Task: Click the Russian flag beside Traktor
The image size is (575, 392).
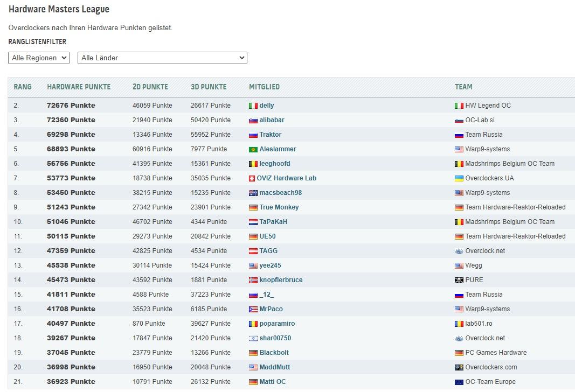Action: point(253,135)
